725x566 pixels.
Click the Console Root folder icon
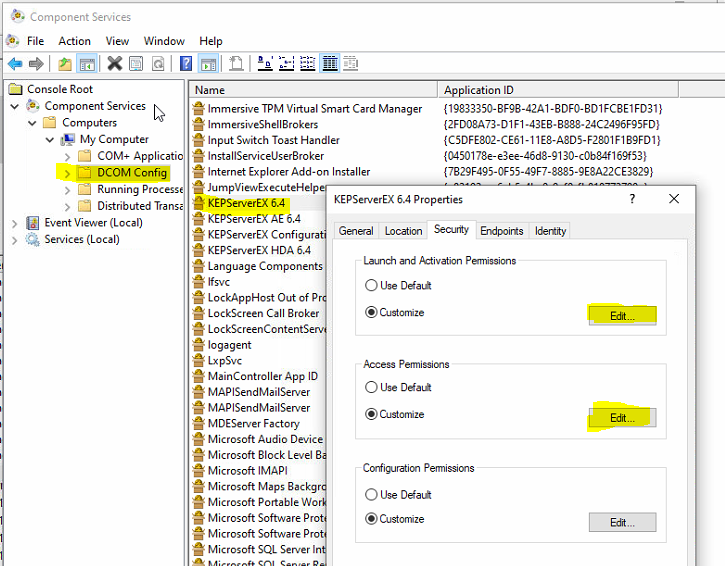point(16,89)
